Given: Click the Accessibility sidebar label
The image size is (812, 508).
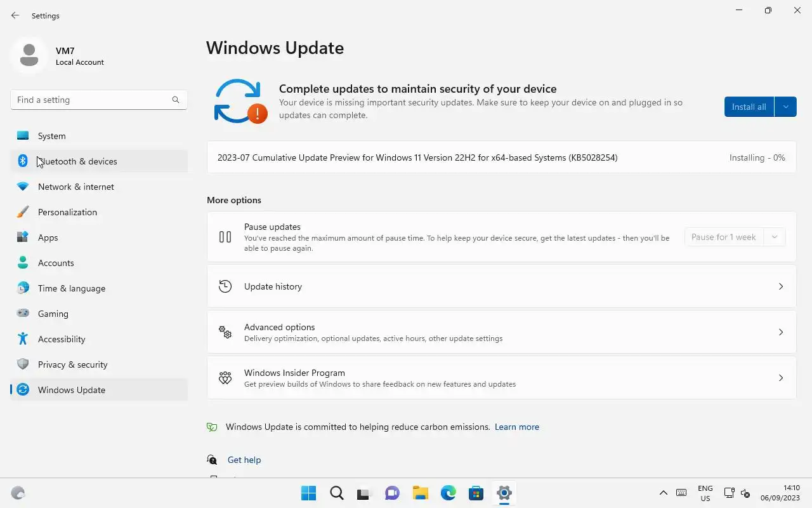Looking at the screenshot, I should tap(62, 339).
